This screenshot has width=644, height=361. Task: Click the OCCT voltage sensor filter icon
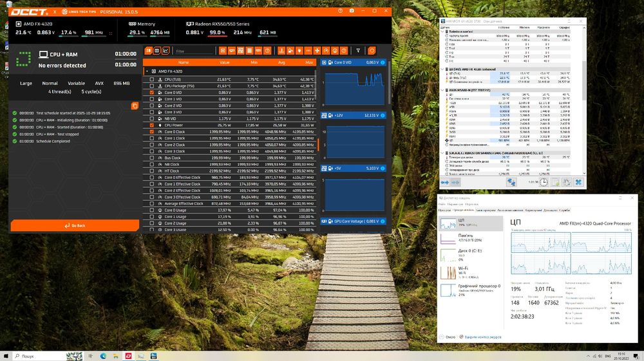click(290, 51)
